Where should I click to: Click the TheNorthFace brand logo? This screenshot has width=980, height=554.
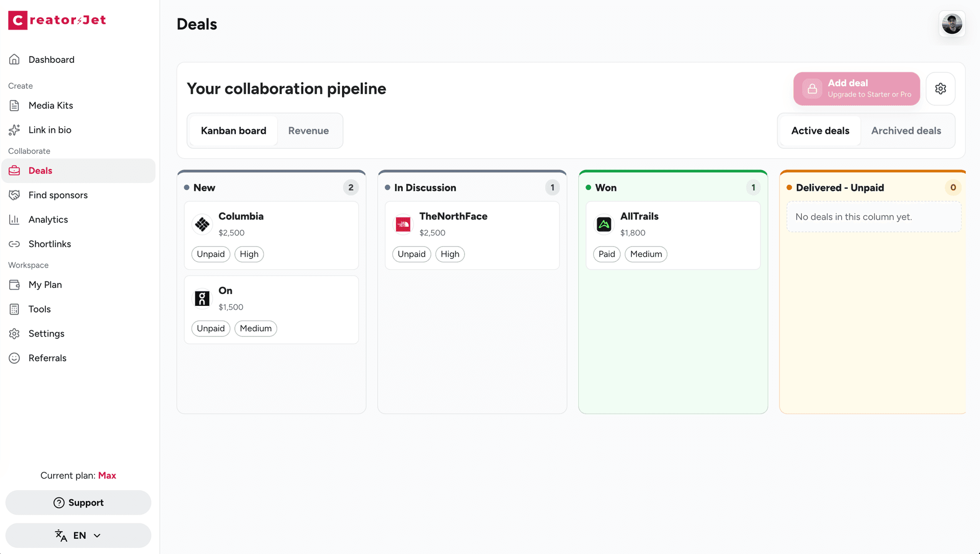pos(403,224)
